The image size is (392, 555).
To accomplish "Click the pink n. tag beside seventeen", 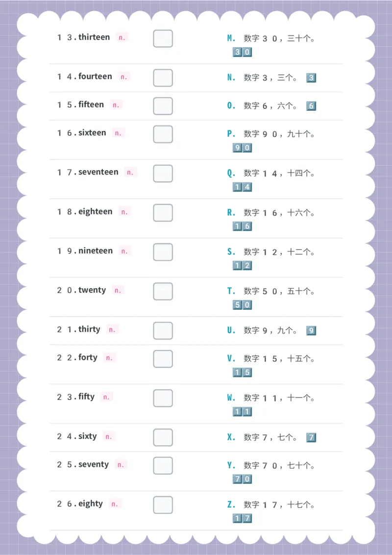I will click(x=130, y=172).
